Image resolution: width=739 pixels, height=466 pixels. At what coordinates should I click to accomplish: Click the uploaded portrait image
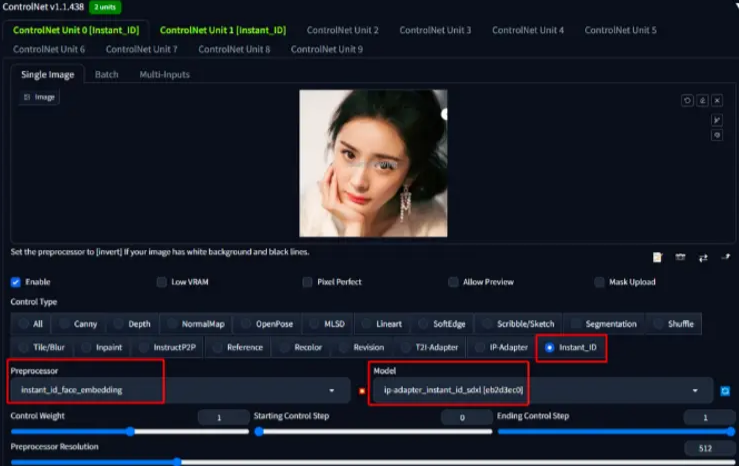[x=373, y=164]
